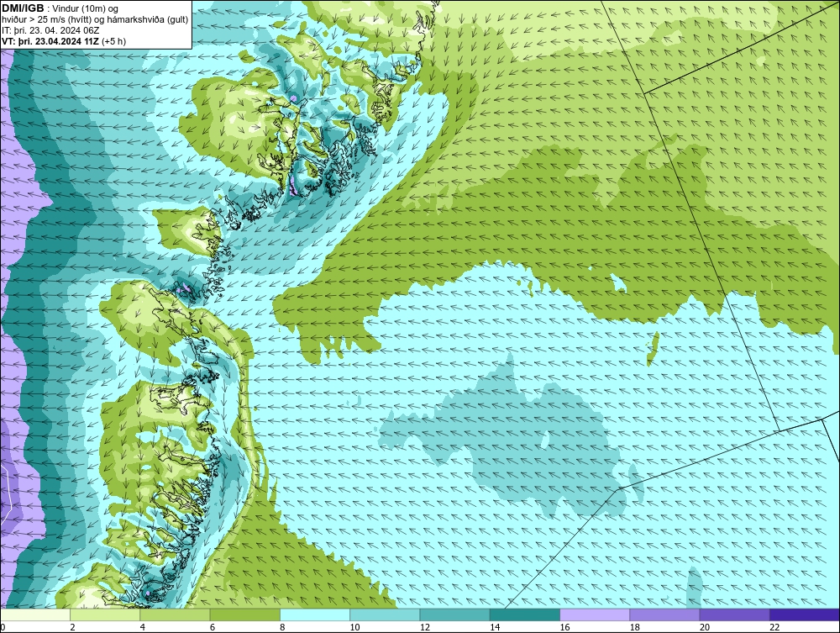
Task: Click the legend value '22'
Action: coord(774,627)
